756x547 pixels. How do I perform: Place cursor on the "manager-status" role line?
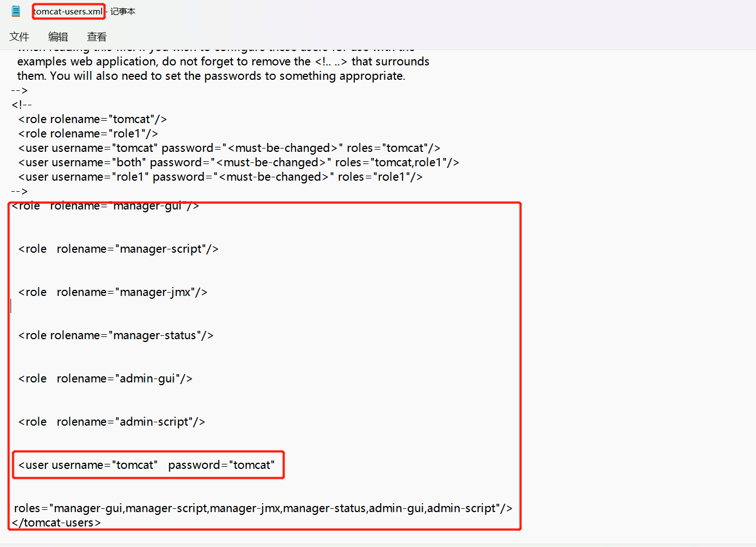[x=116, y=335]
